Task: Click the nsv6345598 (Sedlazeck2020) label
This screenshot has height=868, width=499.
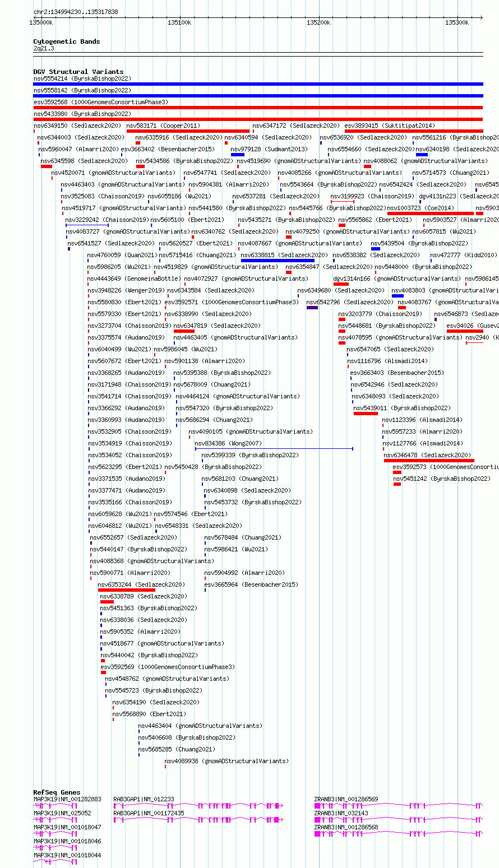Action: [84, 161]
